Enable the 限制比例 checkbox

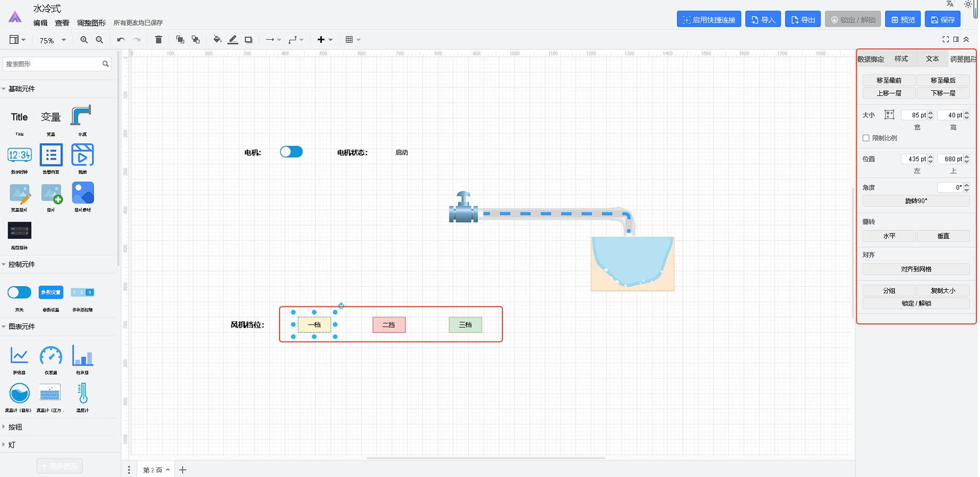[866, 138]
